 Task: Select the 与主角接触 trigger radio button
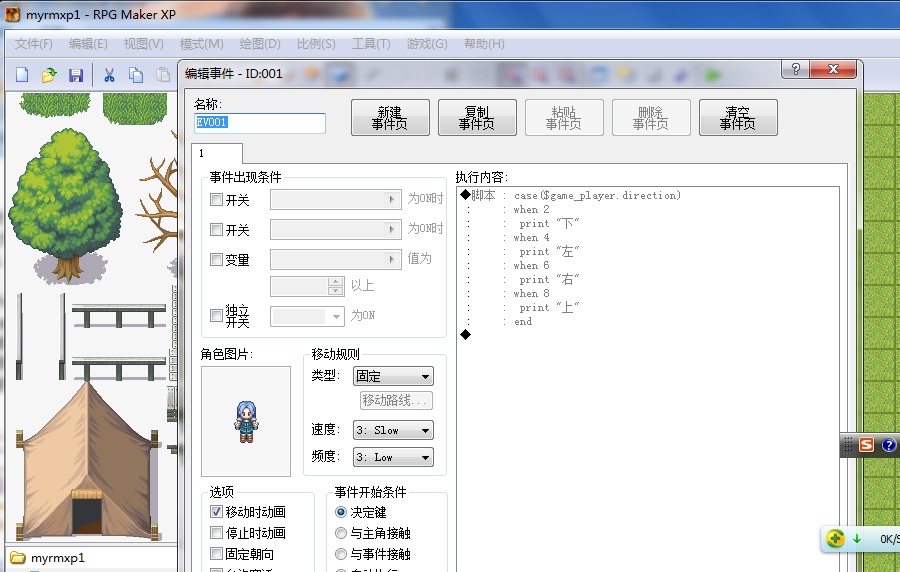[x=341, y=533]
